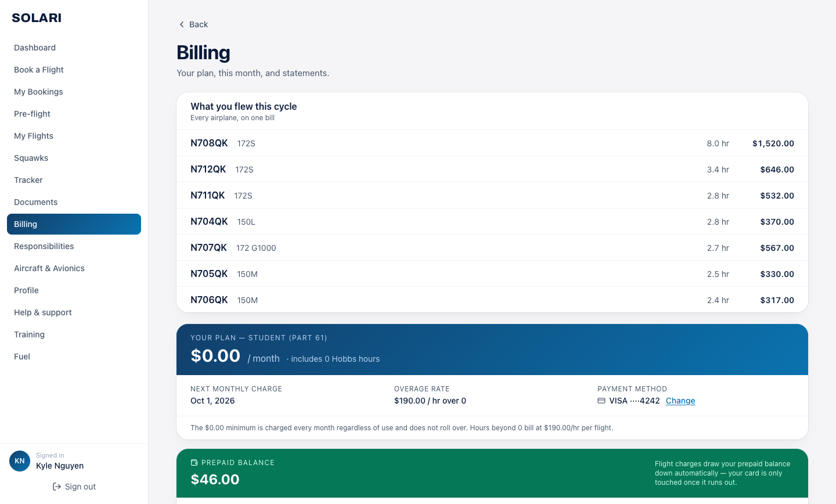Click the What you flew this cycle heading
This screenshot has height=504, width=836.
pos(244,106)
